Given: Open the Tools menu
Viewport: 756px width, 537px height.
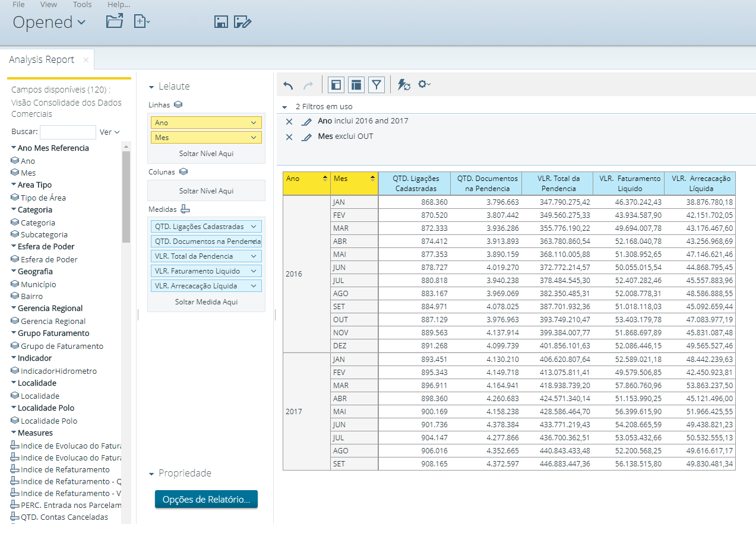Looking at the screenshot, I should [x=82, y=5].
